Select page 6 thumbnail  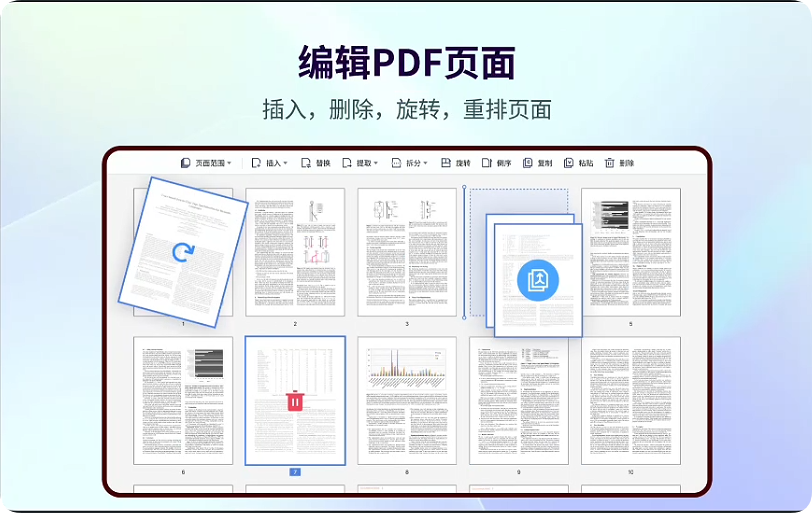coord(183,400)
